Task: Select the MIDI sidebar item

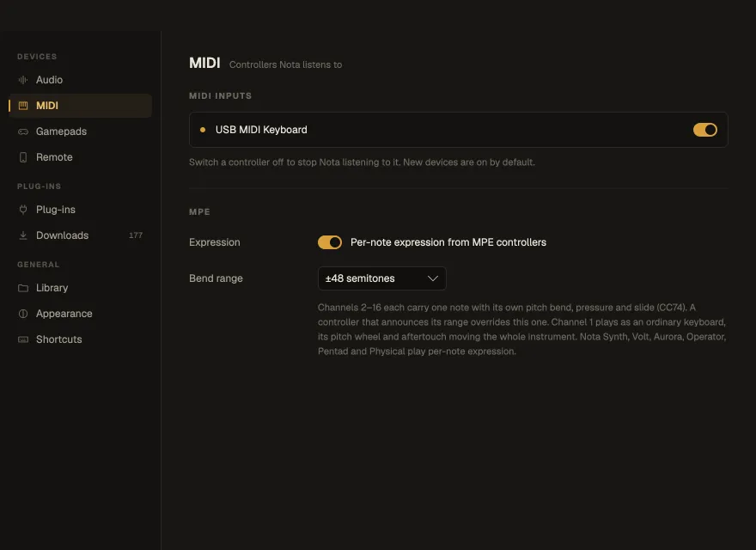Action: [x=81, y=105]
